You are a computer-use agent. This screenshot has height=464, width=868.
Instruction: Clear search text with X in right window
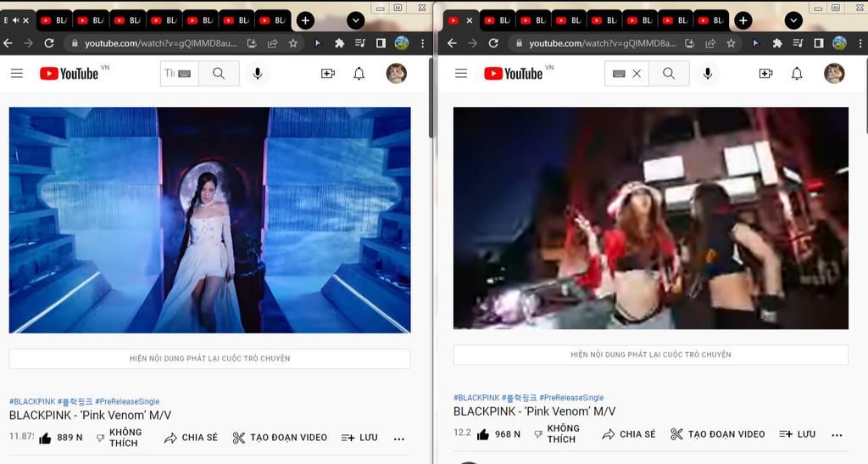[637, 73]
